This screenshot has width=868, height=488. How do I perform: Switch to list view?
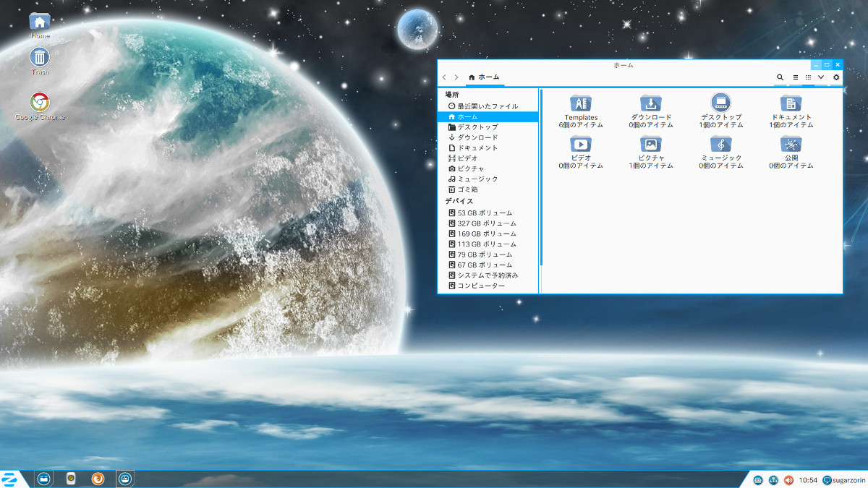click(x=795, y=77)
